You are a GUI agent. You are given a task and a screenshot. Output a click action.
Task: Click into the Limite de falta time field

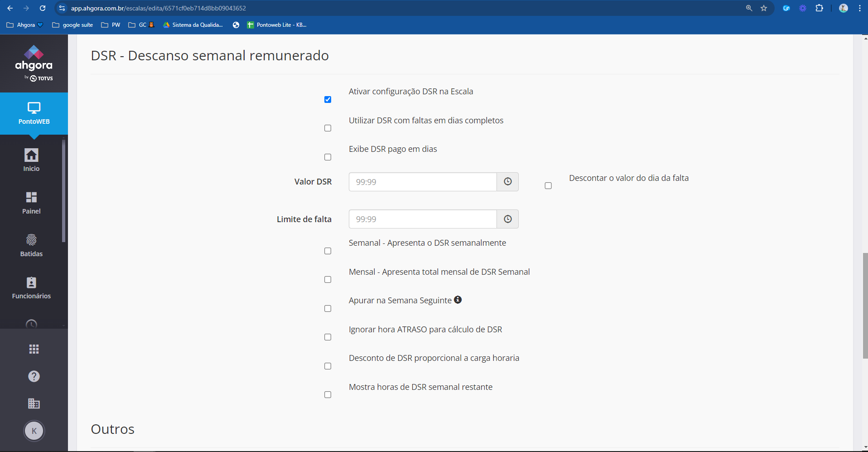pyautogui.click(x=423, y=219)
